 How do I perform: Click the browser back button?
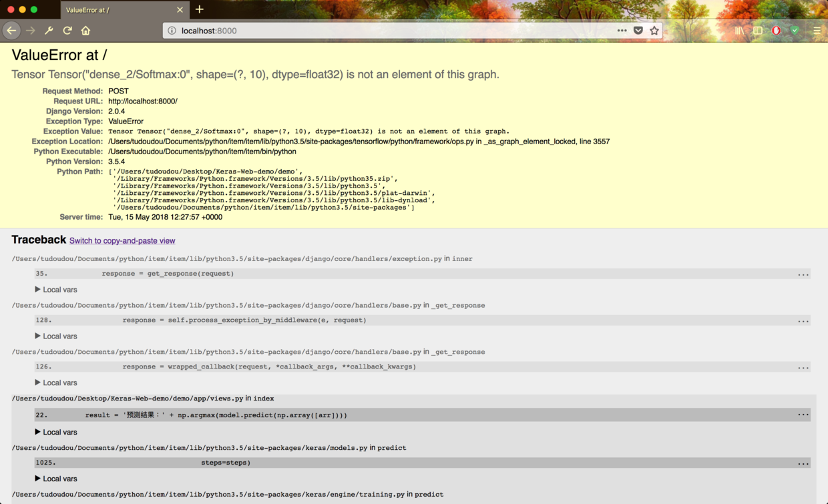coord(11,31)
